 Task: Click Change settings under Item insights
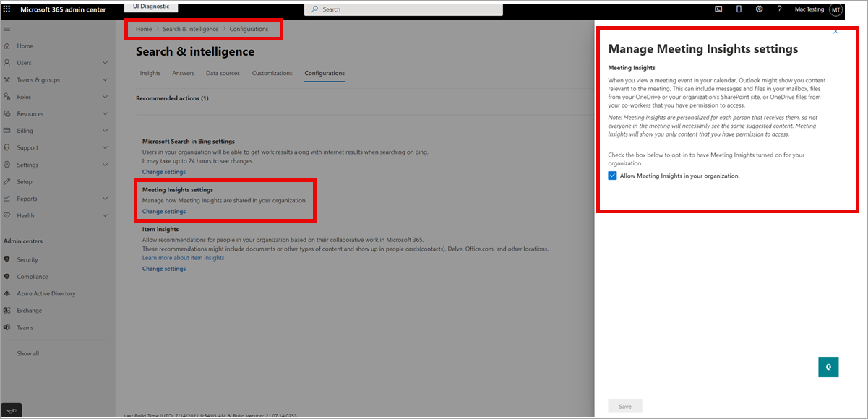(x=164, y=269)
